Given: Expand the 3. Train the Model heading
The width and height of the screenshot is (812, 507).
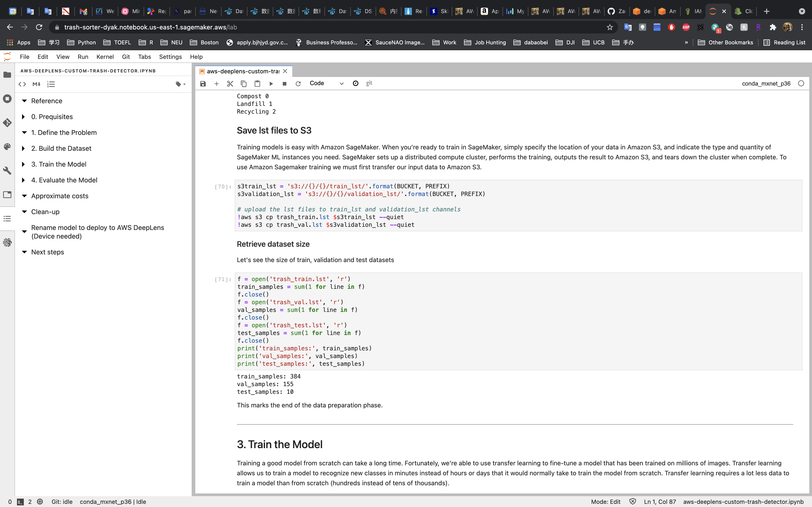Looking at the screenshot, I should [x=24, y=164].
